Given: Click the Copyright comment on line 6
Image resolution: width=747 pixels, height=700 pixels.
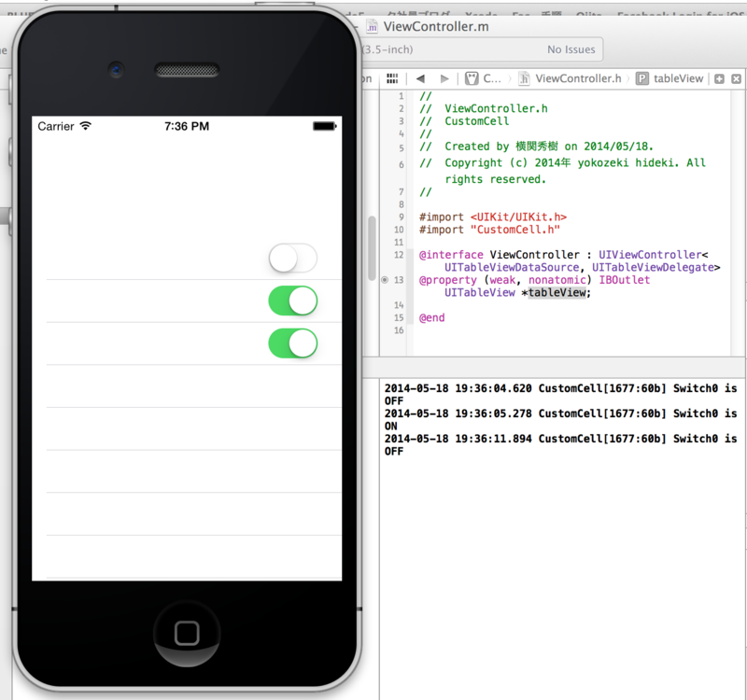Looking at the screenshot, I should (x=563, y=171).
